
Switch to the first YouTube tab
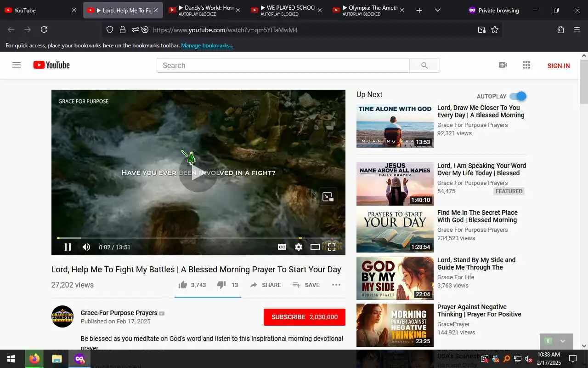[40, 10]
